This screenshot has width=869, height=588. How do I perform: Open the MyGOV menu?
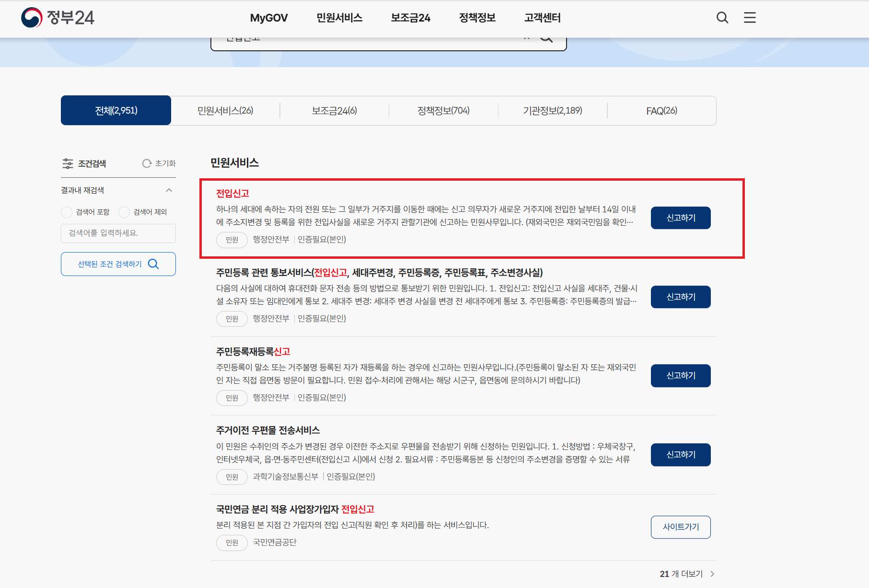tap(268, 18)
